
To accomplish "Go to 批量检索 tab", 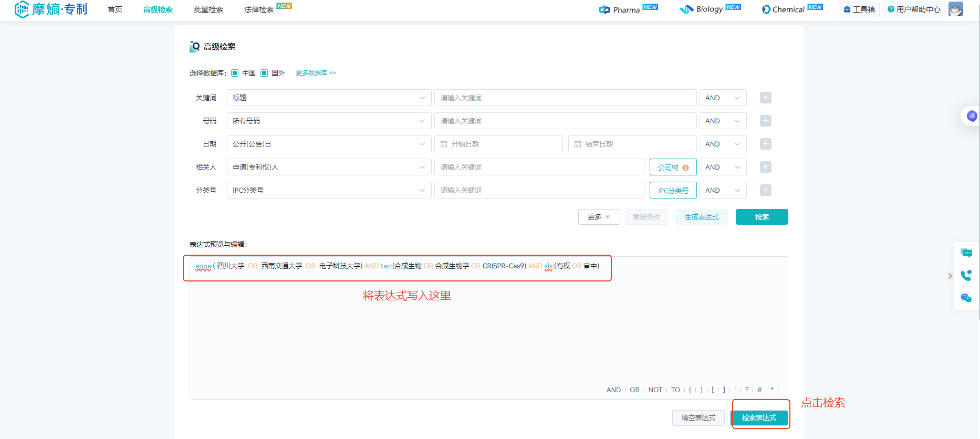I will click(x=208, y=9).
